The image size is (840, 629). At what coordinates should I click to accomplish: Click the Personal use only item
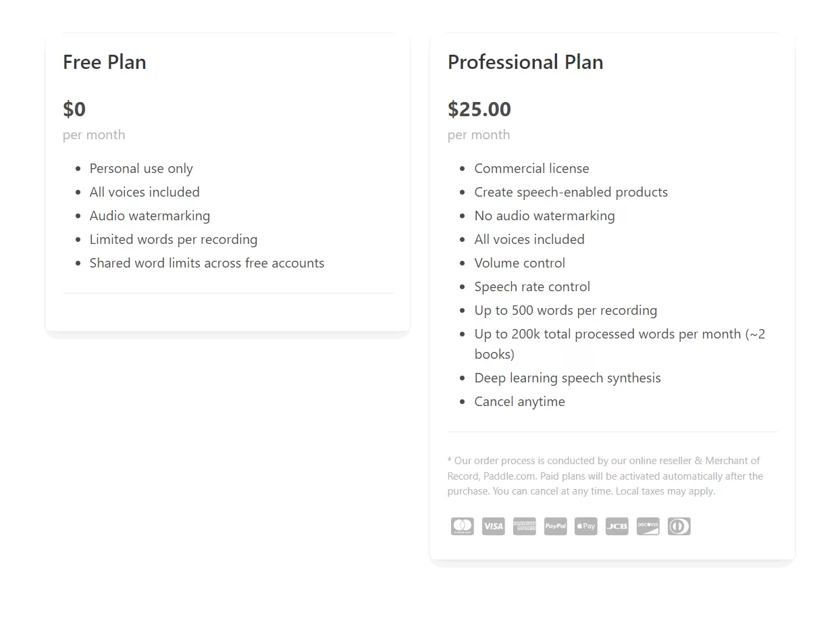[x=141, y=168]
